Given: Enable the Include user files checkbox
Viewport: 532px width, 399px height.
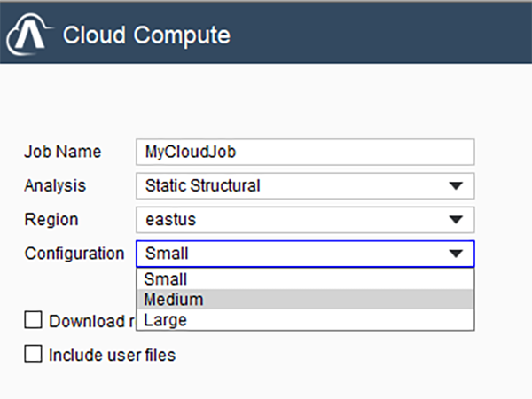Looking at the screenshot, I should coord(34,355).
